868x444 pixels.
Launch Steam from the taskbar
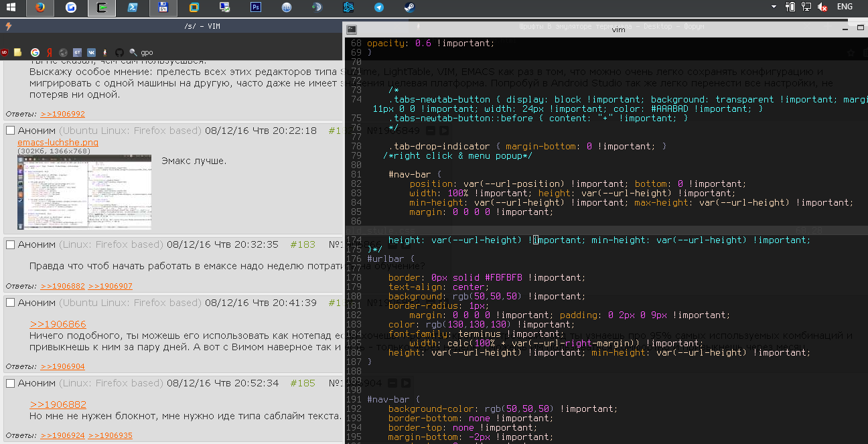pos(409,7)
